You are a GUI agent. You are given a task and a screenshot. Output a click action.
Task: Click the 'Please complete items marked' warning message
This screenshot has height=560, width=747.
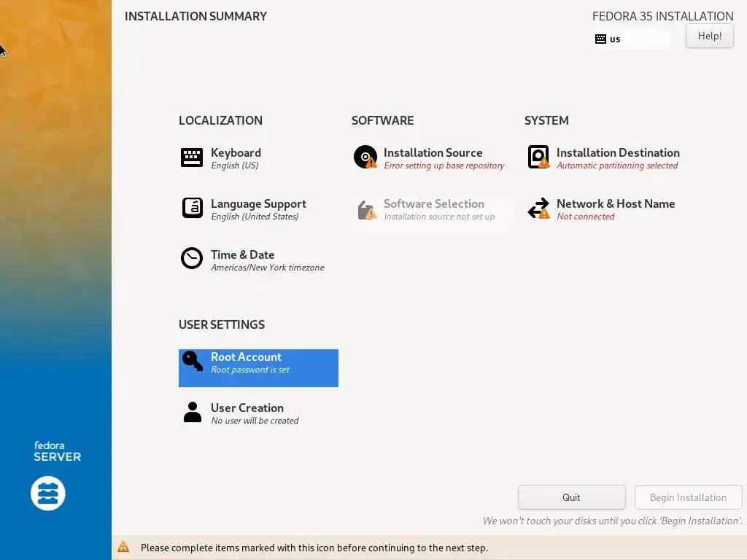(x=314, y=548)
